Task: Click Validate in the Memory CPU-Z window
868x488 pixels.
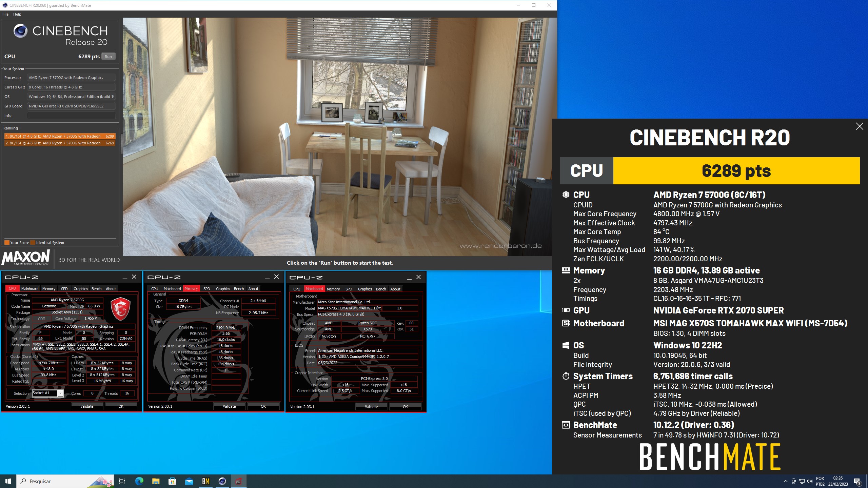Action: click(229, 406)
